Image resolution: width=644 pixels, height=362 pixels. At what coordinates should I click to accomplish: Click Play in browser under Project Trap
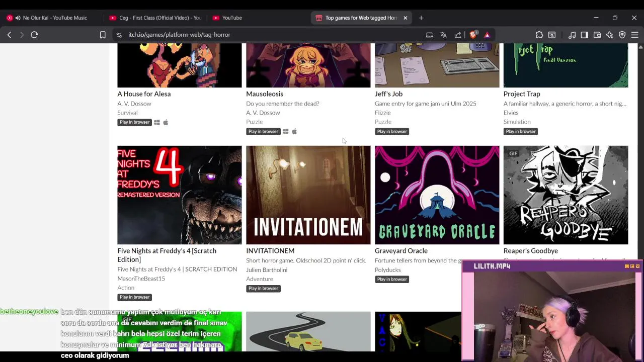coord(521,131)
